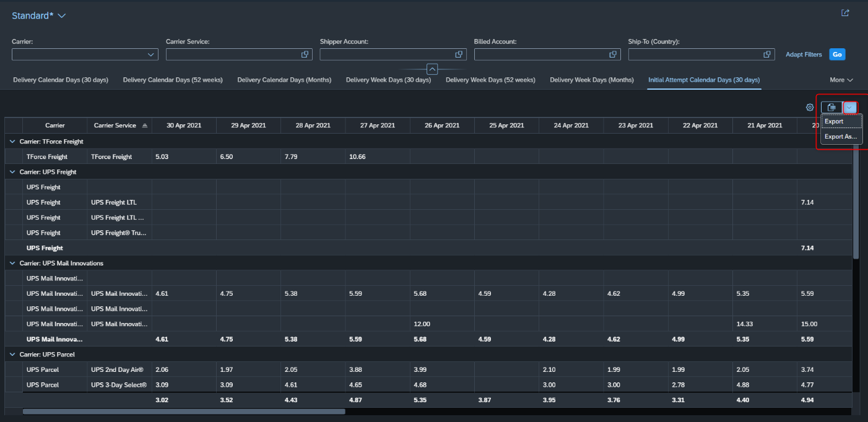Expand the Standard* view variant dropdown
The height and width of the screenshot is (422, 868).
point(61,16)
